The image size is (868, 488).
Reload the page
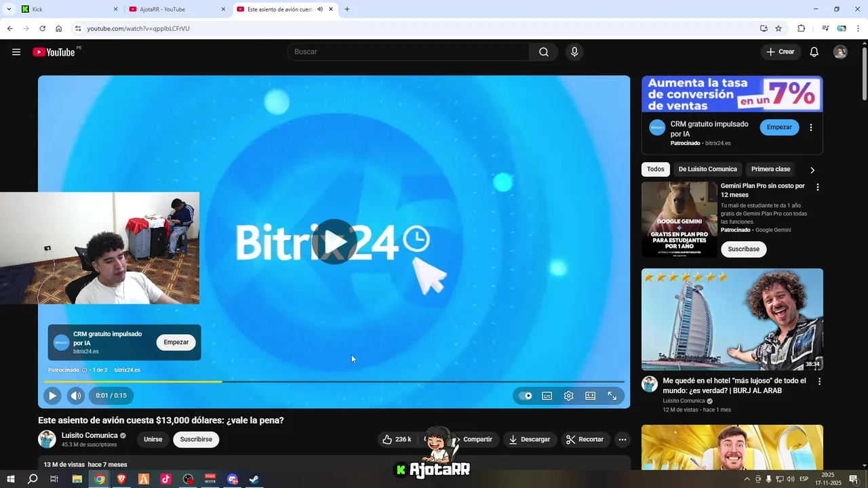[42, 28]
